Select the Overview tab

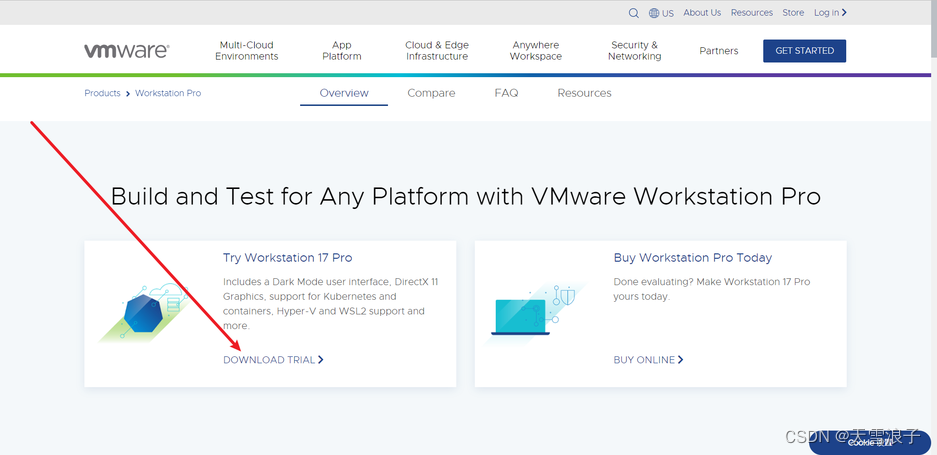pos(344,93)
